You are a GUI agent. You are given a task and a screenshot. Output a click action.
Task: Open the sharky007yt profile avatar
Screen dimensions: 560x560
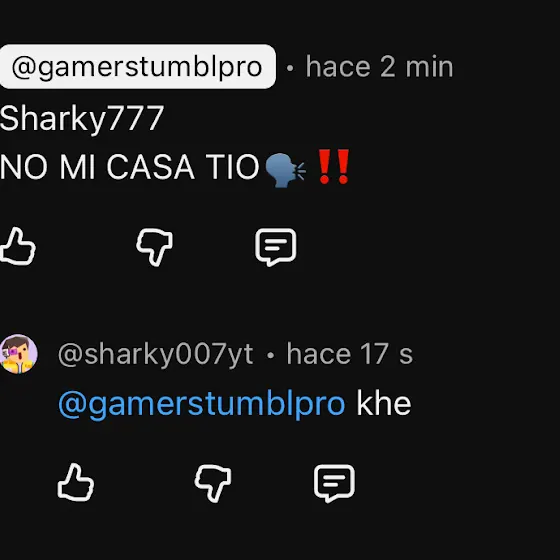(19, 354)
